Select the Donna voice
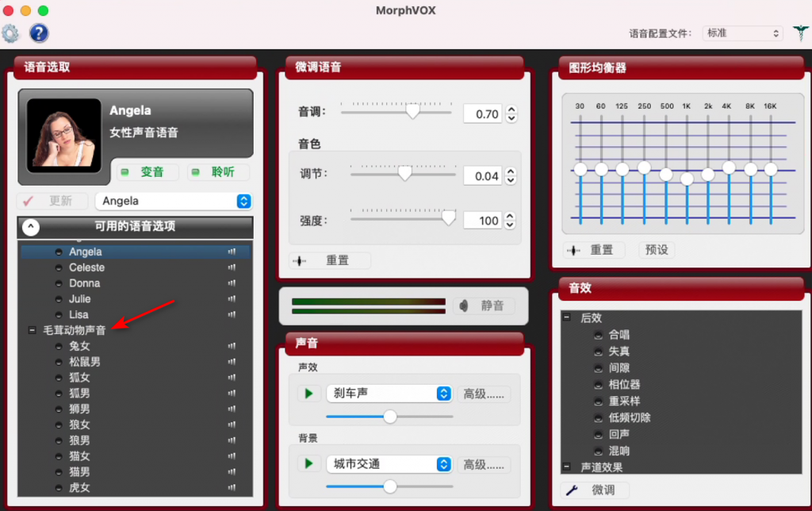Screen dimensions: 812x511 click(135, 283)
